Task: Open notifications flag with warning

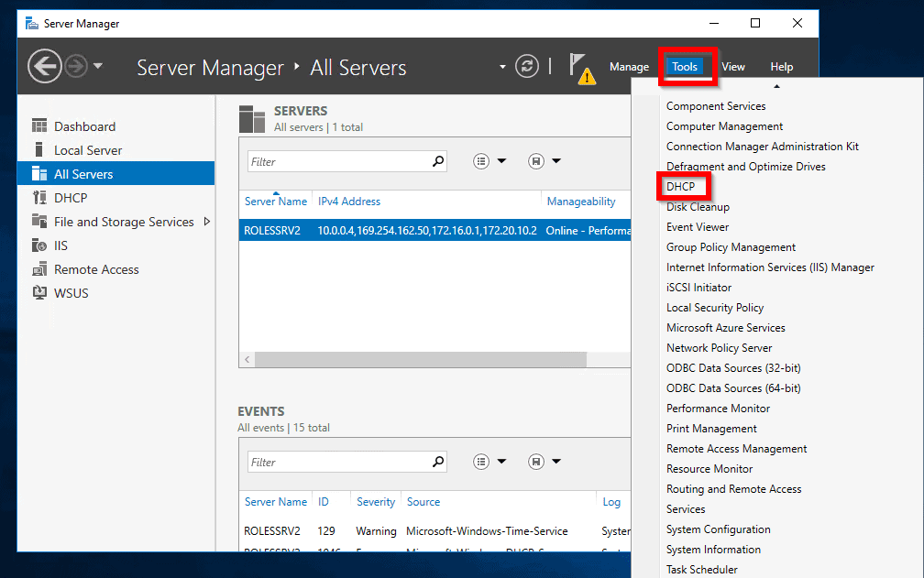Action: [582, 69]
